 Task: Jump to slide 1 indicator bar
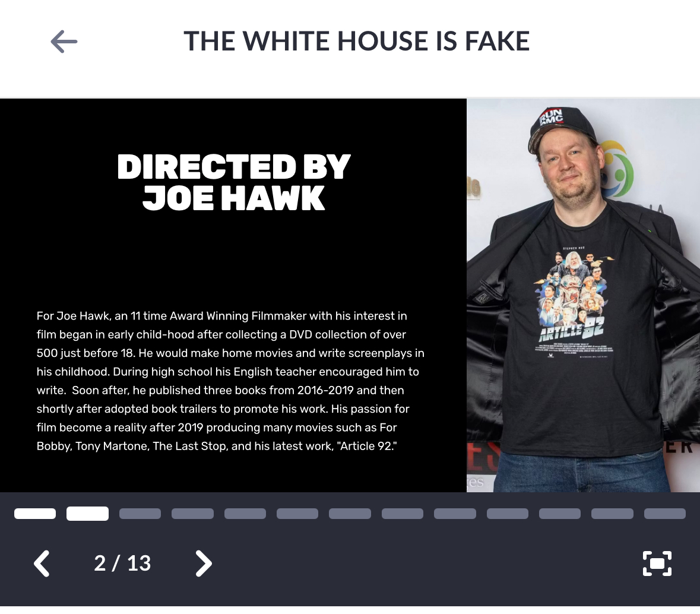click(35, 514)
